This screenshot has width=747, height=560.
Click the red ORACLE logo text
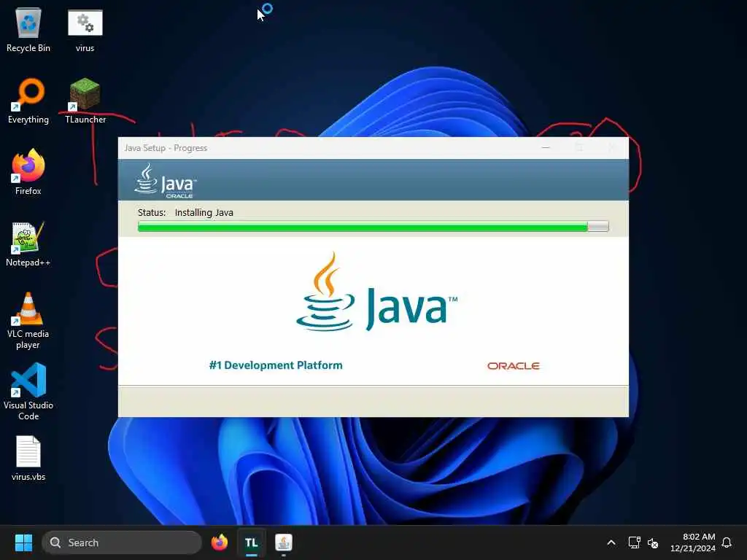513,366
